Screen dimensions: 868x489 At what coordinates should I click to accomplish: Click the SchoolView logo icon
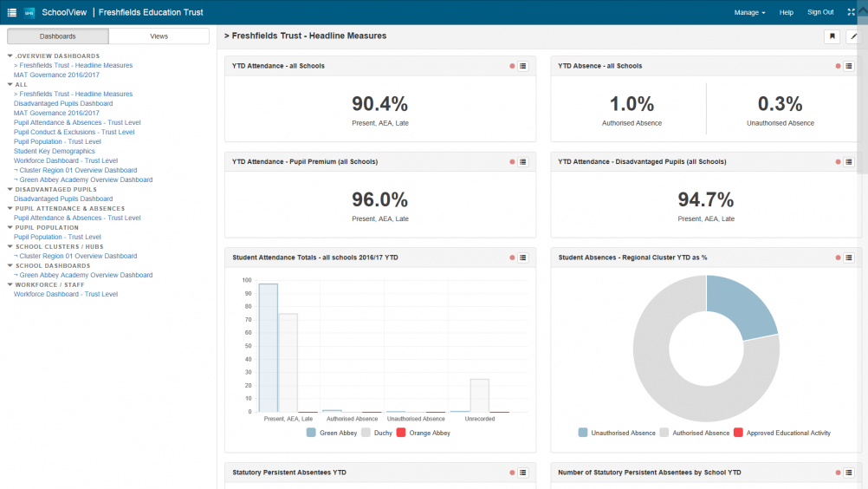29,12
